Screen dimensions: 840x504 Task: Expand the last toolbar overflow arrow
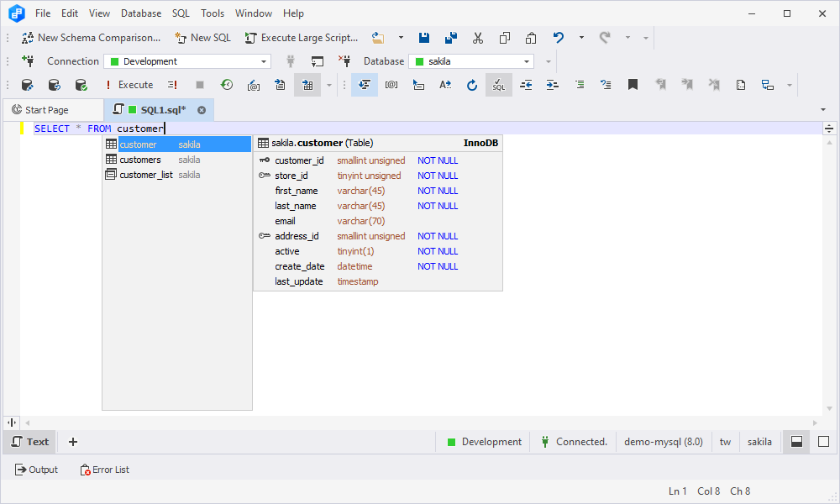click(x=789, y=85)
